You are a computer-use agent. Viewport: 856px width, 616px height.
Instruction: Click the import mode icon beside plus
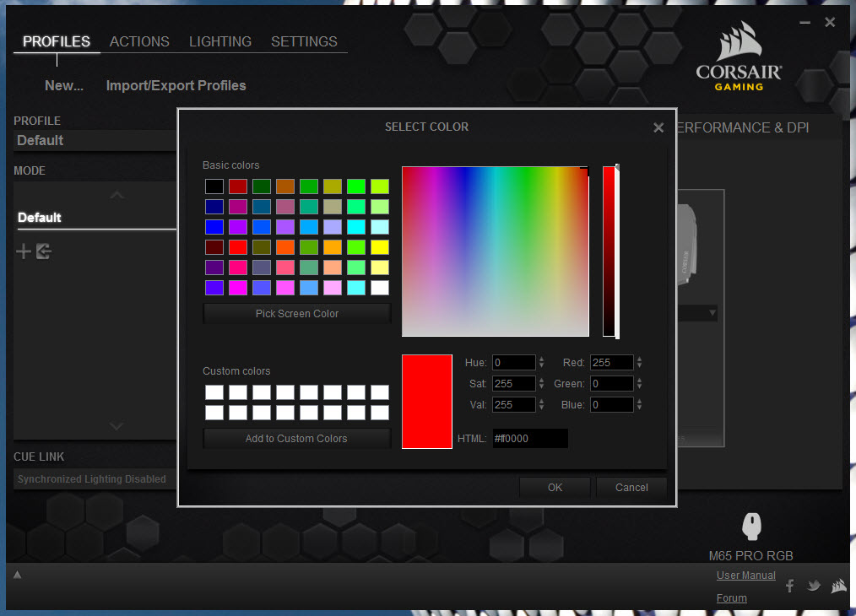point(44,251)
